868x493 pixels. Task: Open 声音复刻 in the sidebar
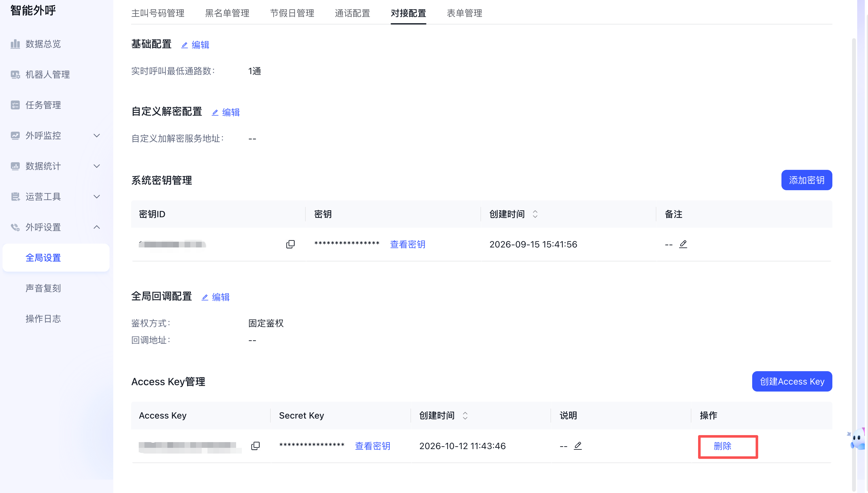pos(43,288)
